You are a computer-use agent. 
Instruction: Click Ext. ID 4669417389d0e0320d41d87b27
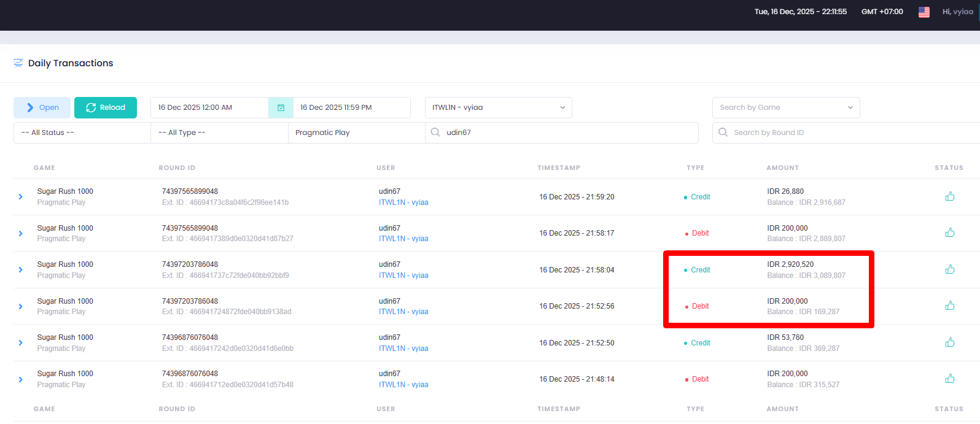[228, 239]
